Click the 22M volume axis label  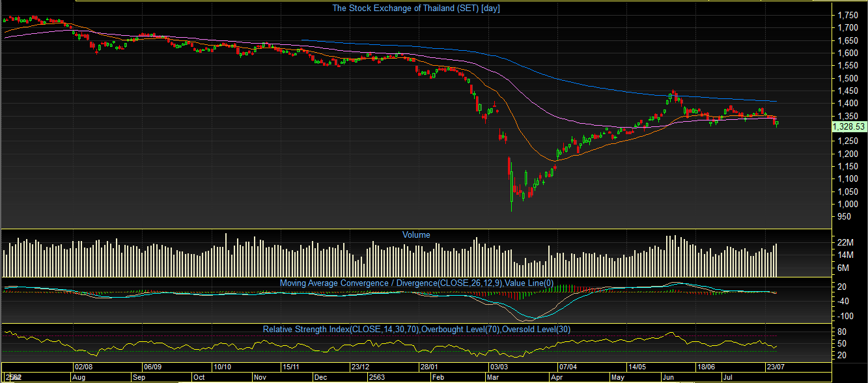pos(846,242)
